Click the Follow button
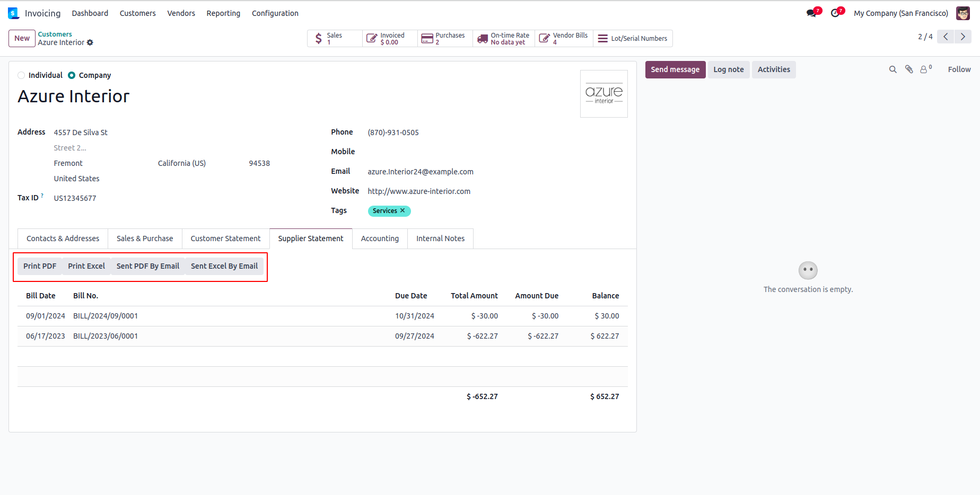The width and height of the screenshot is (980, 495). tap(959, 69)
